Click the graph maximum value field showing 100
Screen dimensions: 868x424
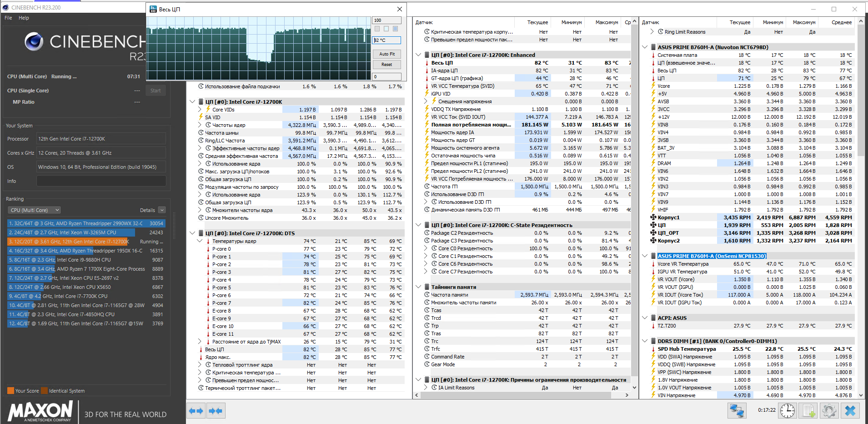click(x=387, y=20)
